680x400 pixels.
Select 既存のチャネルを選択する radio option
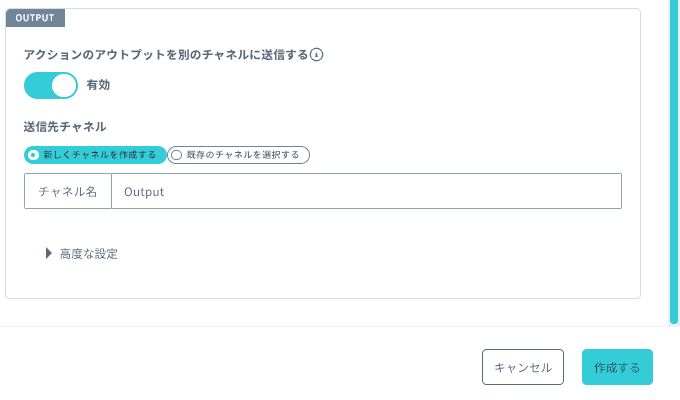tap(239, 155)
